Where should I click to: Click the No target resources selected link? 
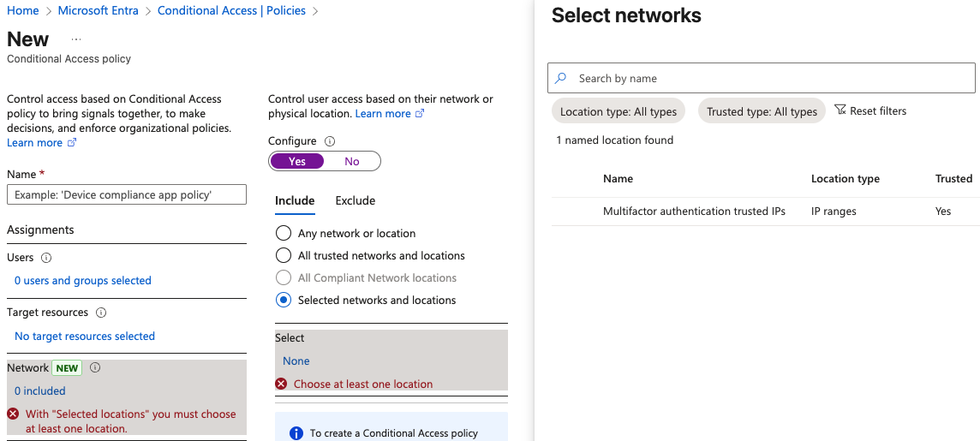pos(84,336)
